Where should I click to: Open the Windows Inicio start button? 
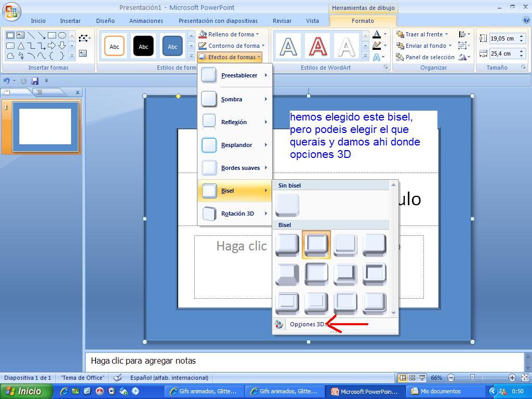point(25,391)
